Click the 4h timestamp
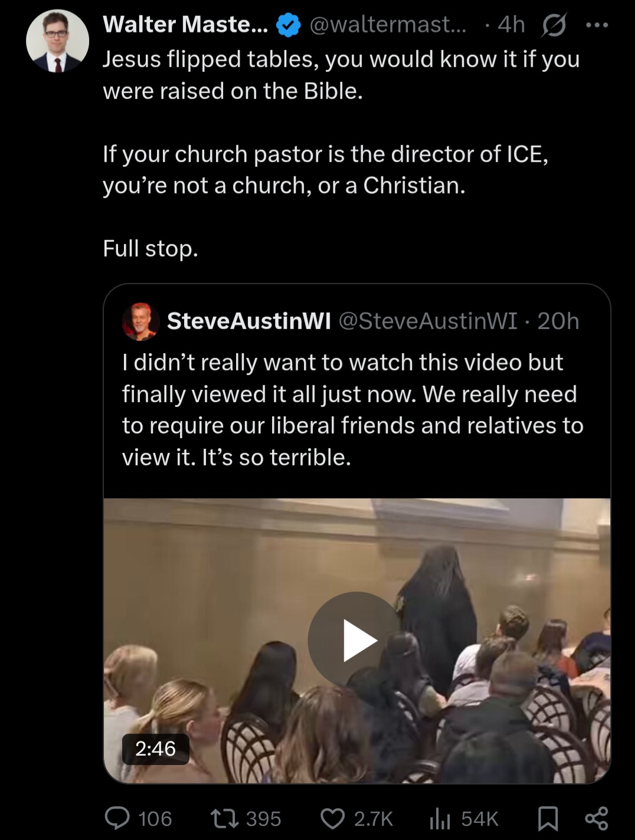The image size is (635, 840). tap(511, 25)
